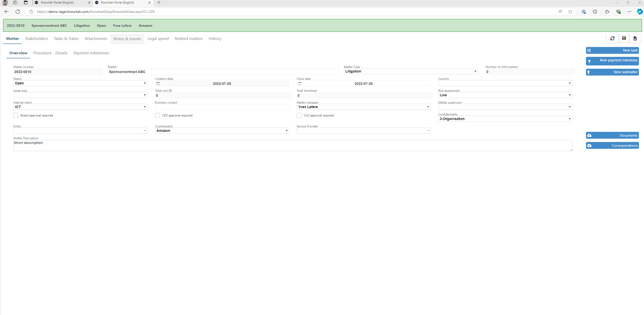Click the Payment milestones link
The width and height of the screenshot is (644, 315).
(91, 53)
